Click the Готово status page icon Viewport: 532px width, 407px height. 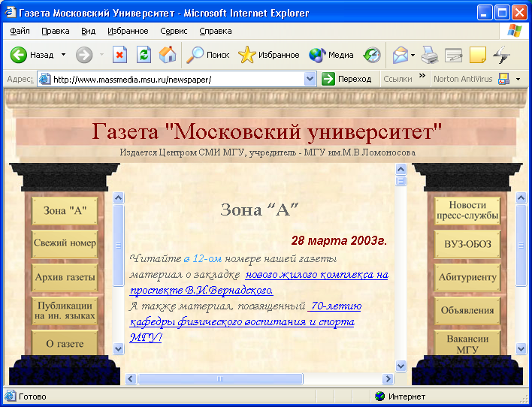click(11, 396)
